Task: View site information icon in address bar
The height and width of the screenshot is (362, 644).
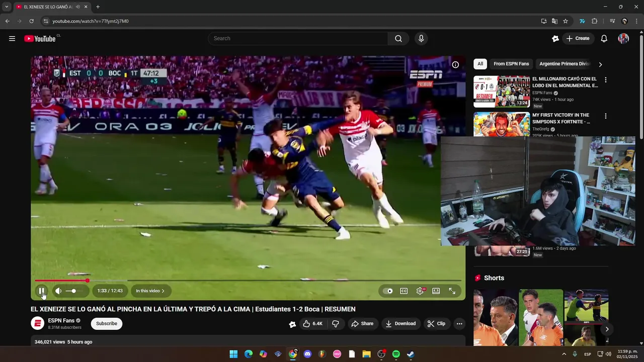Action: click(x=46, y=21)
